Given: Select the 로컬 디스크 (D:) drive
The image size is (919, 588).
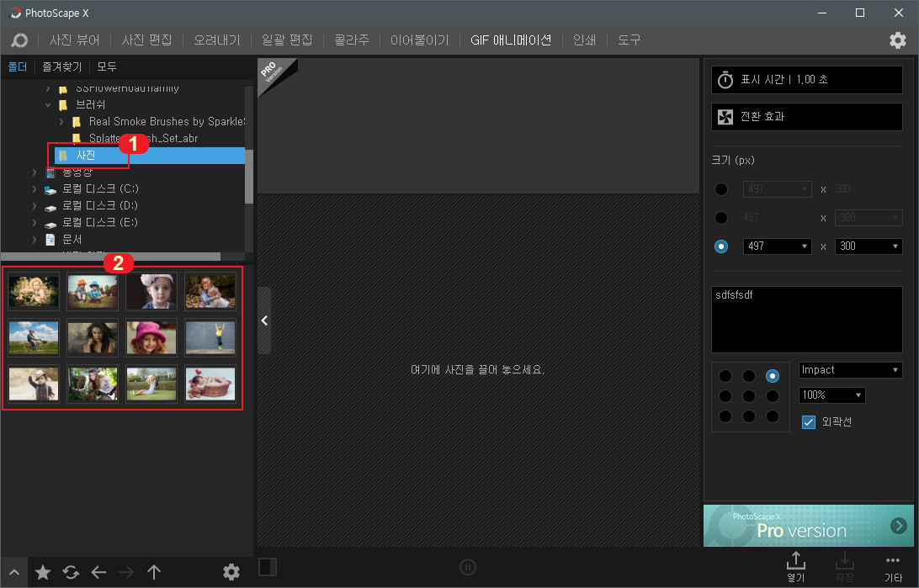Looking at the screenshot, I should 100,205.
